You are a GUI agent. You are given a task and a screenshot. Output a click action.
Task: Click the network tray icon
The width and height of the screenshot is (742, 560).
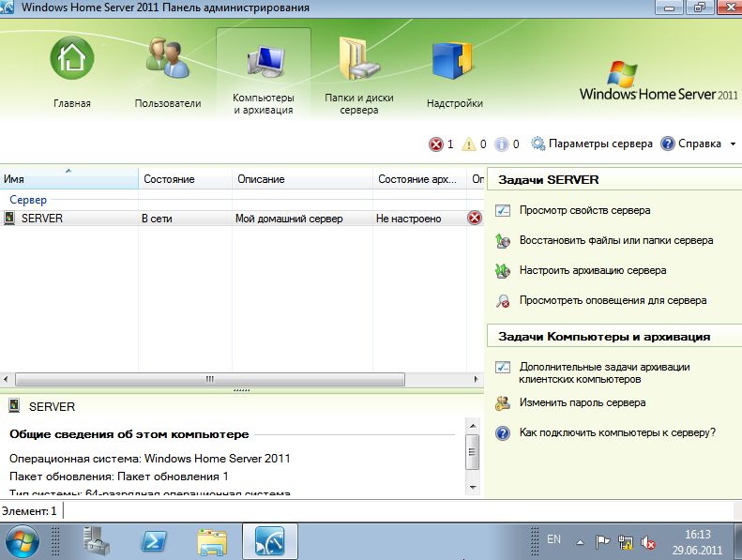(626, 542)
